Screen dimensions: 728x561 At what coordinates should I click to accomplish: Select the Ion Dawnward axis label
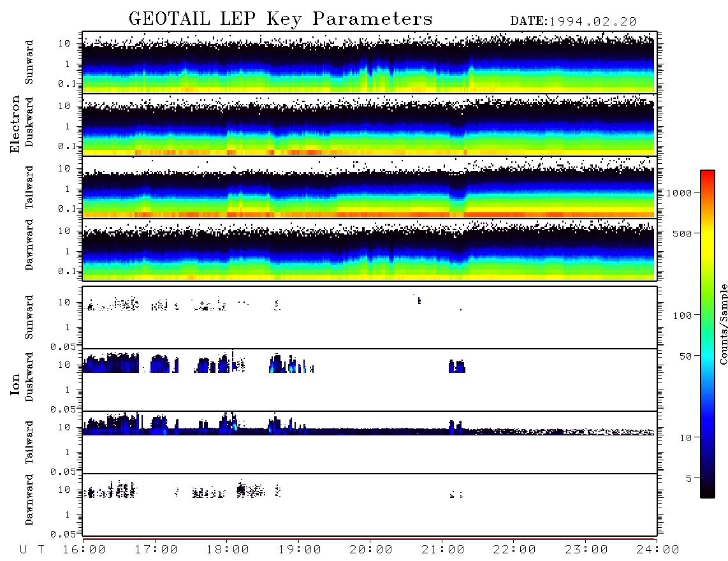pyautogui.click(x=29, y=500)
